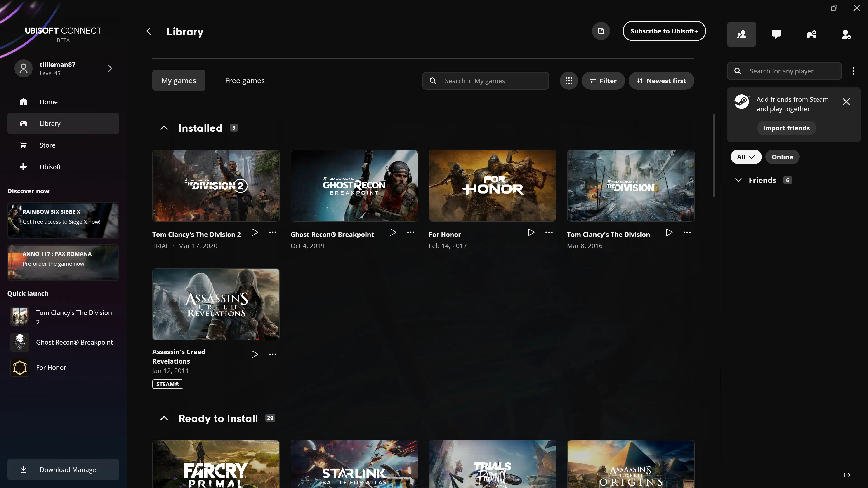Restore down the application window

pyautogui.click(x=834, y=8)
